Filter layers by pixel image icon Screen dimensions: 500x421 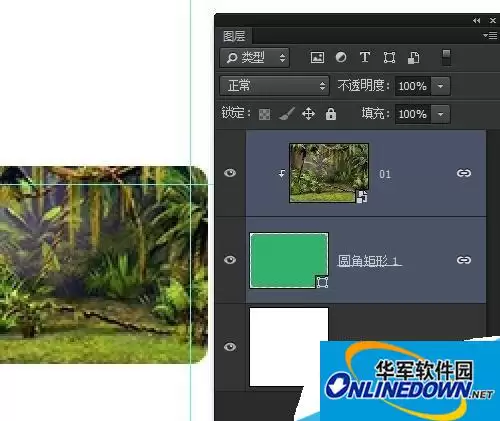point(317,57)
